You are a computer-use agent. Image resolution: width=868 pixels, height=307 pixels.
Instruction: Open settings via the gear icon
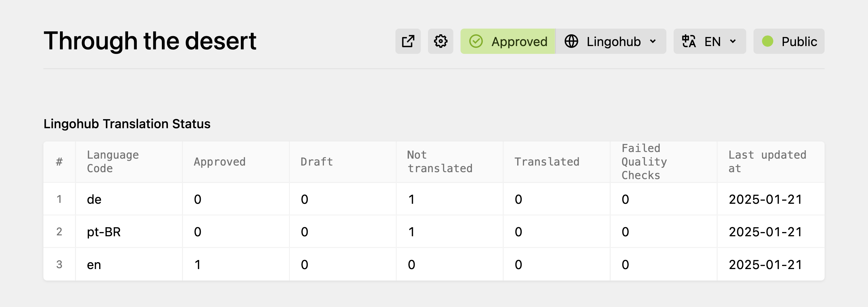(440, 42)
